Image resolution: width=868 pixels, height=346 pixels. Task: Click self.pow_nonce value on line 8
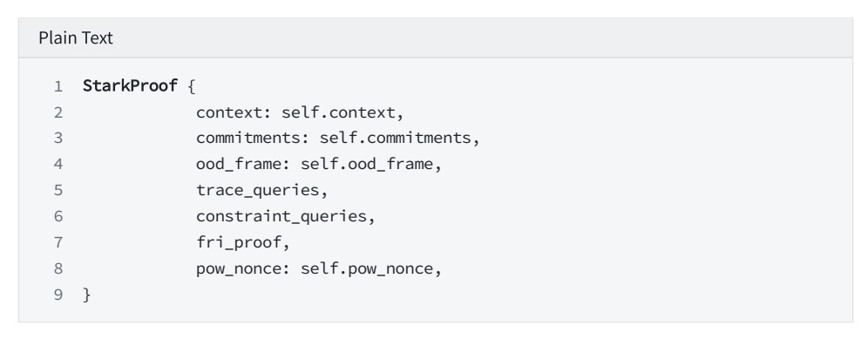tap(367, 268)
